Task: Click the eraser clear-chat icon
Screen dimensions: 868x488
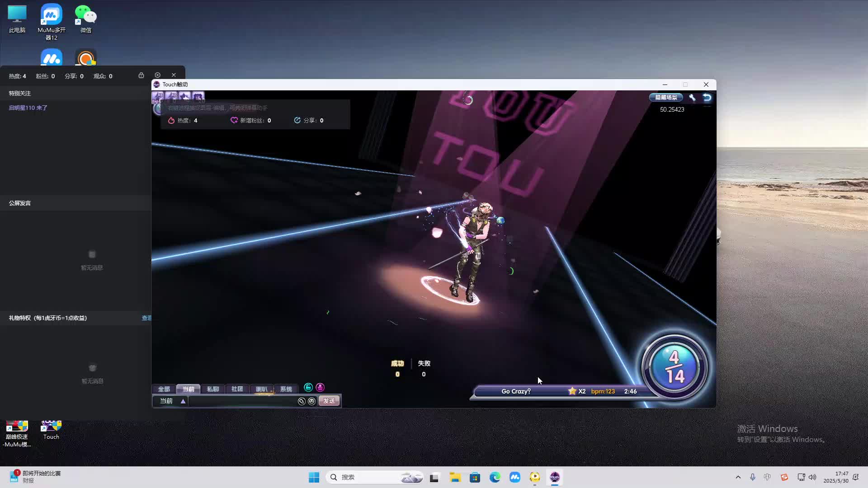Action: click(302, 401)
